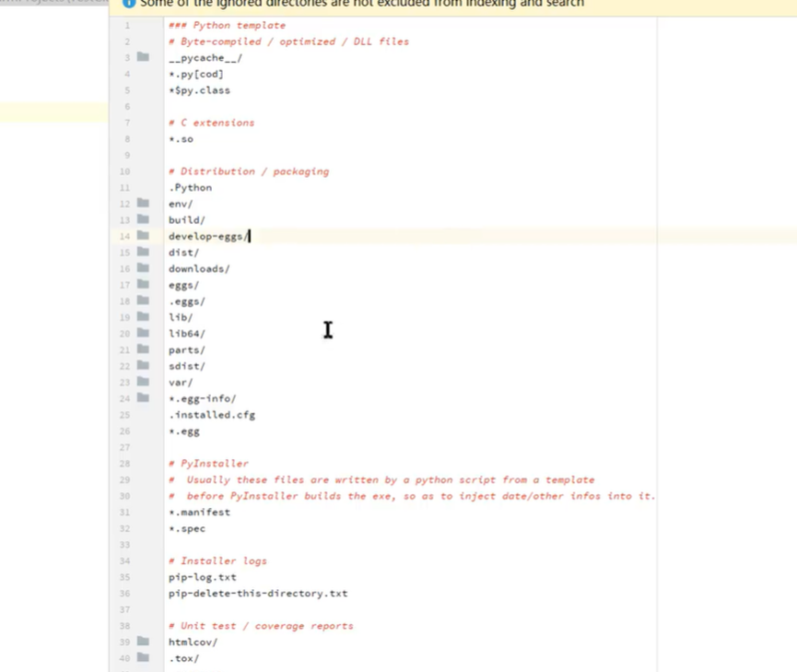Click line number 36 in the gutter

click(x=125, y=594)
